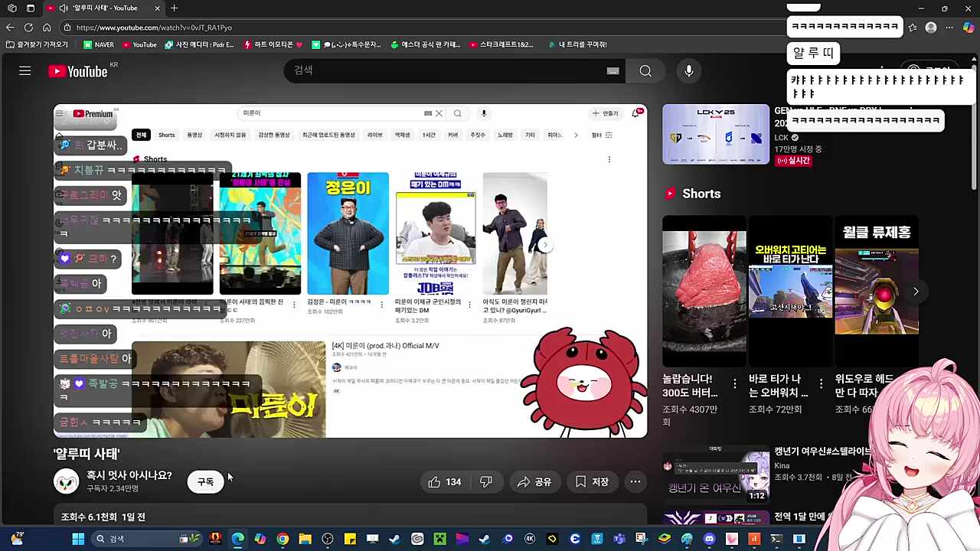Open the Windows Start menu

tap(78, 539)
